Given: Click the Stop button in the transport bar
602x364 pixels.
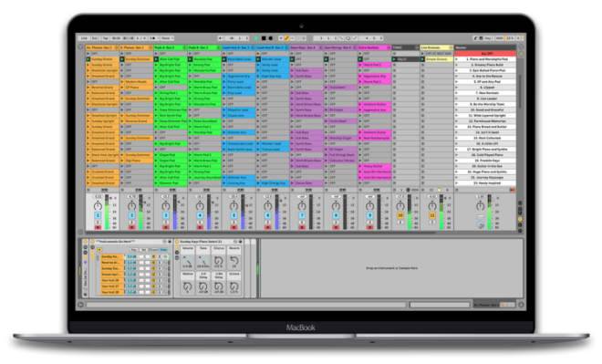Looking at the screenshot, I should coord(264,38).
